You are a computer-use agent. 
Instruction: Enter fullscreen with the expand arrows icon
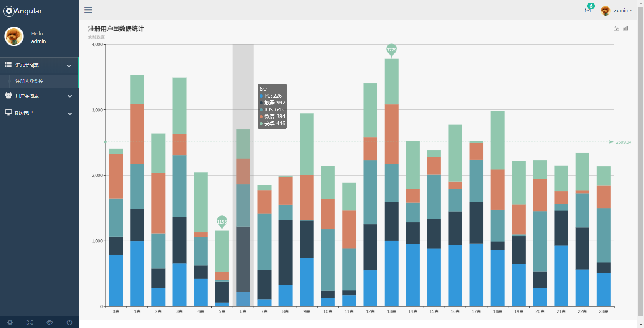click(x=30, y=322)
